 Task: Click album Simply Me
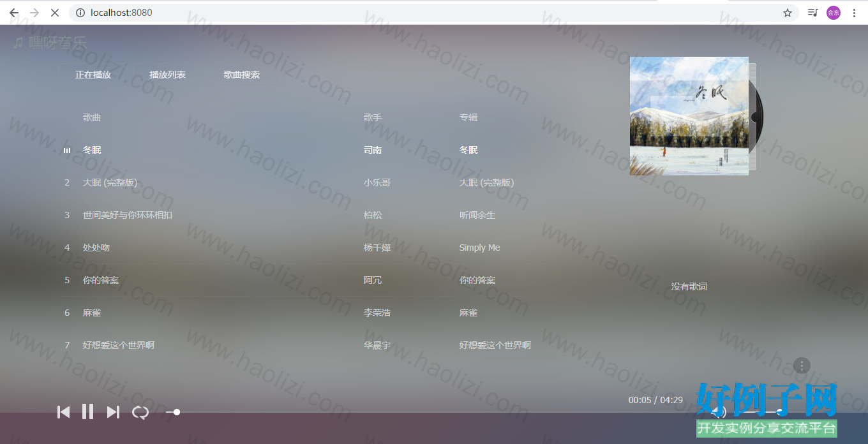(480, 248)
